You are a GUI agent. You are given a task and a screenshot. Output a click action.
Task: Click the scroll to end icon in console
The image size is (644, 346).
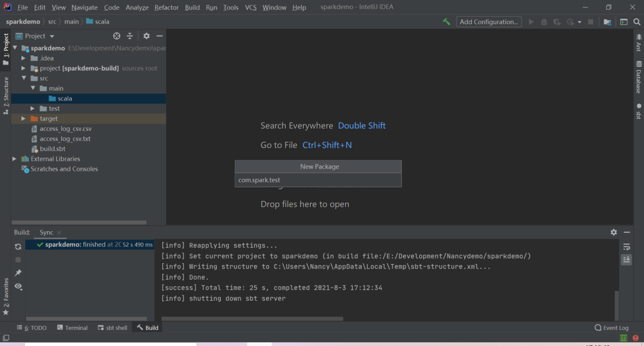tap(626, 259)
